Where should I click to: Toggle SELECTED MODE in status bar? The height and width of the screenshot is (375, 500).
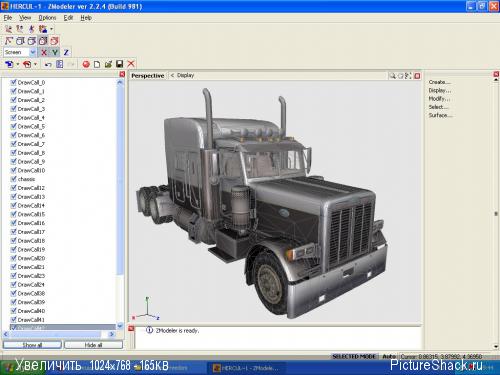click(x=354, y=356)
